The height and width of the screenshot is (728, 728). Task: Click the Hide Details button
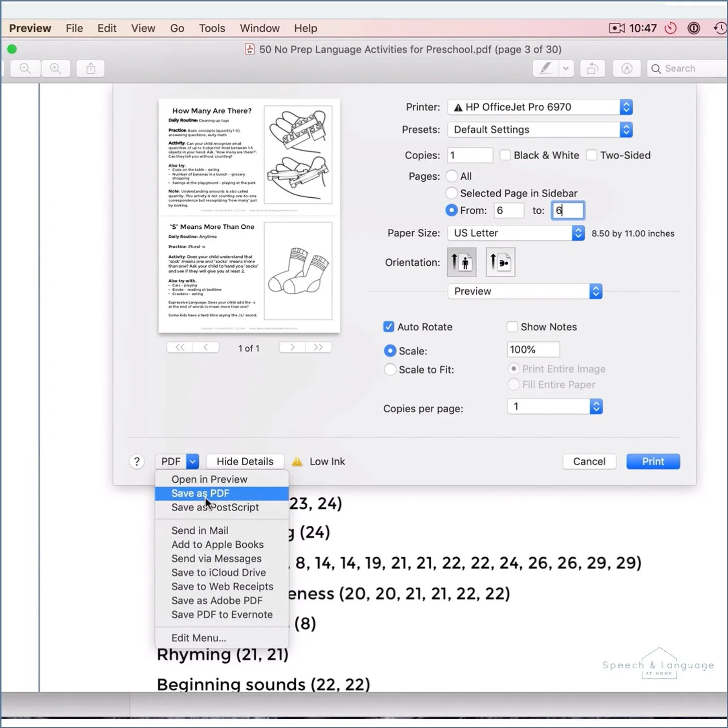point(245,461)
